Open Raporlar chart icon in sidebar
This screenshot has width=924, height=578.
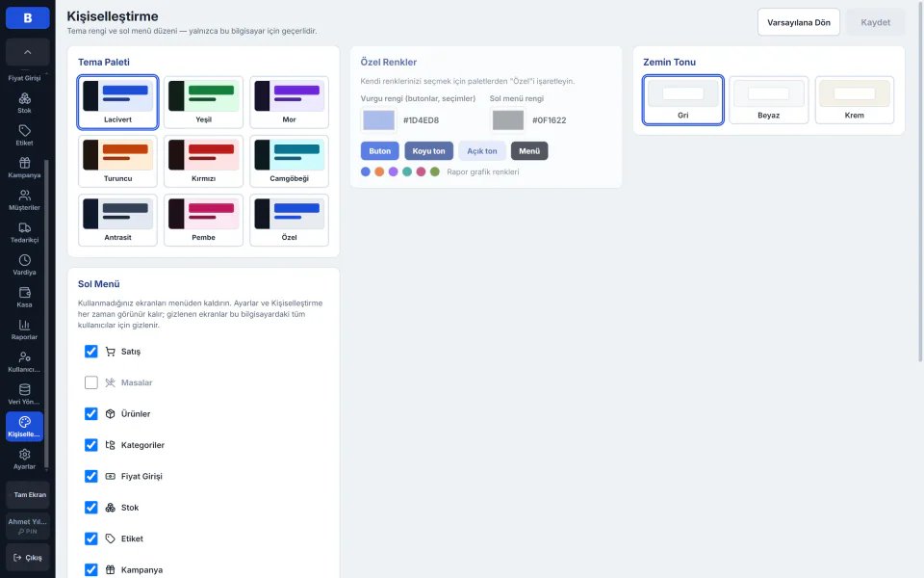pyautogui.click(x=24, y=329)
